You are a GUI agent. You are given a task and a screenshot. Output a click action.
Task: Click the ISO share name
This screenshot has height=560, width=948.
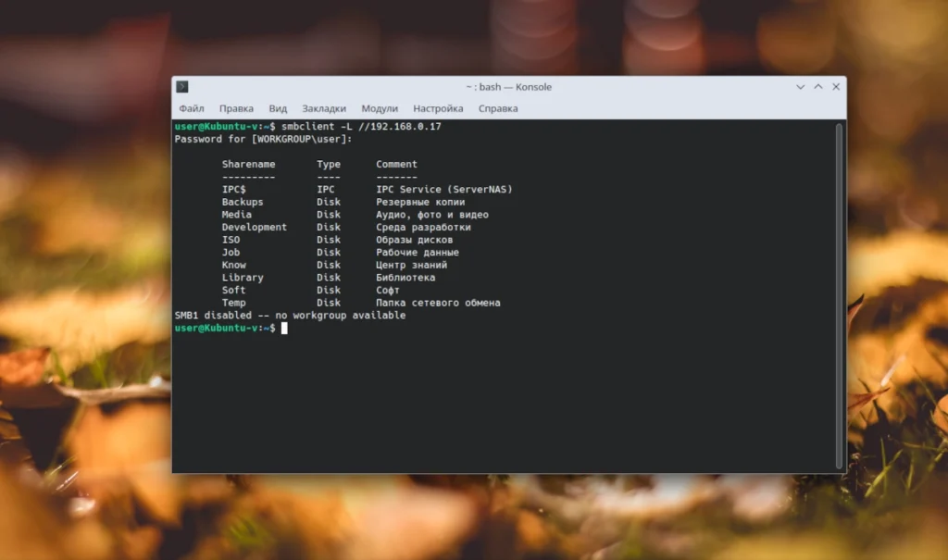click(x=231, y=240)
